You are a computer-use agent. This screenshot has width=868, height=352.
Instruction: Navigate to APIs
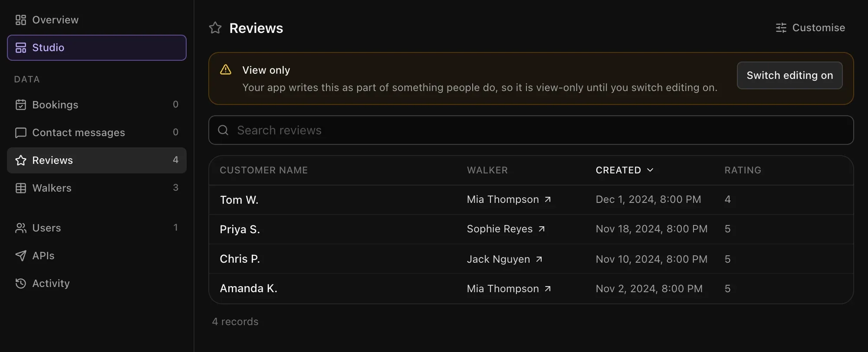(97, 256)
